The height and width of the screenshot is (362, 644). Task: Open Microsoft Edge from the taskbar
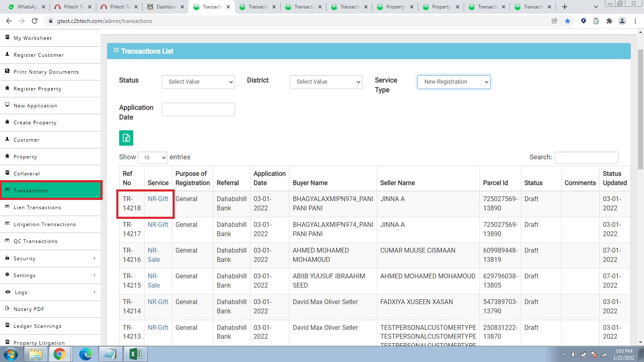click(x=85, y=354)
